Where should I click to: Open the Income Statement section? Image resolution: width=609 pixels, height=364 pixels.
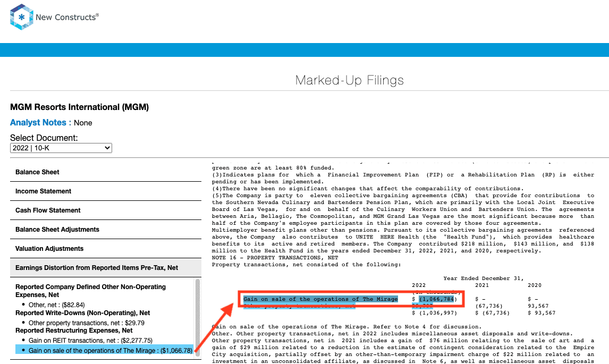point(106,191)
